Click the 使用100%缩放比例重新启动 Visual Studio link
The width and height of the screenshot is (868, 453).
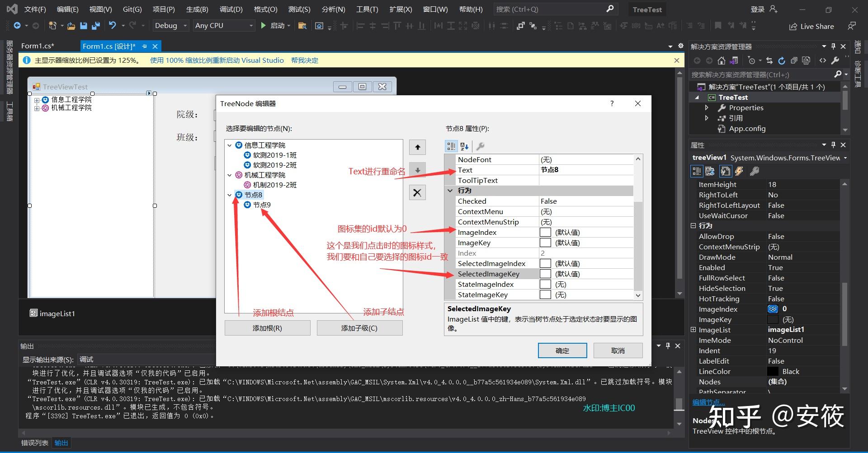pyautogui.click(x=216, y=60)
